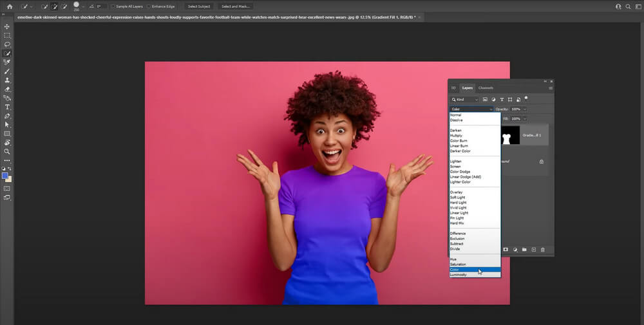Choose Multiply blend mode
Screen dimensions: 644x325
[x=475, y=135]
